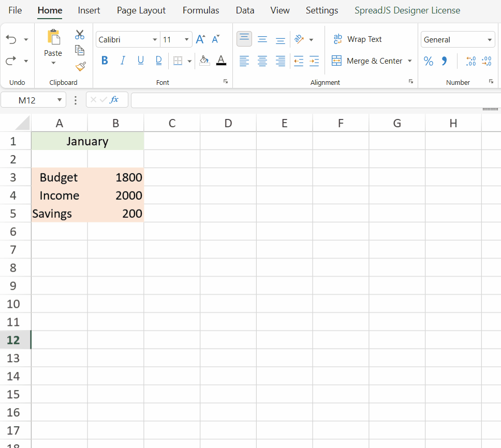Image resolution: width=501 pixels, height=448 pixels.
Task: Open the Settings tab
Action: (x=322, y=10)
